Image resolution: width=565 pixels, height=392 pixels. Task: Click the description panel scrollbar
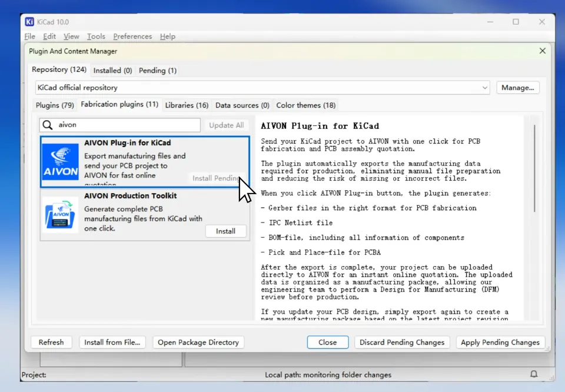click(534, 168)
